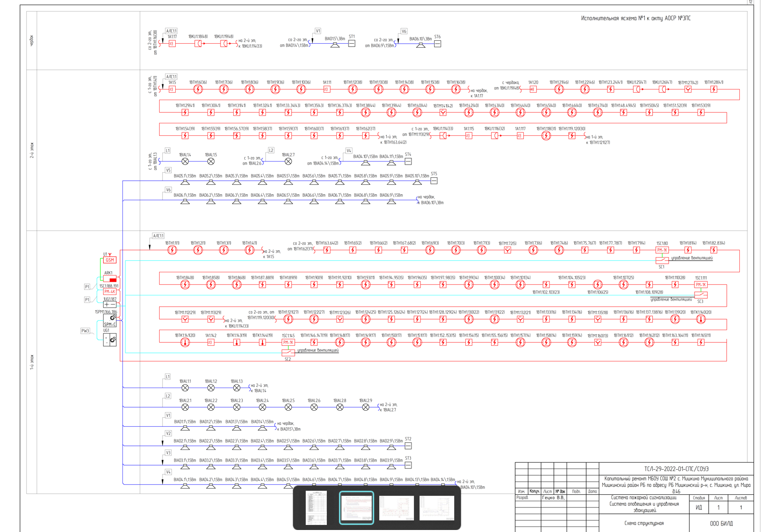This screenshot has width=761, height=532.
Task: Click the smoke detector symbol 1BTH1.1(1)
Action: (x=172, y=250)
